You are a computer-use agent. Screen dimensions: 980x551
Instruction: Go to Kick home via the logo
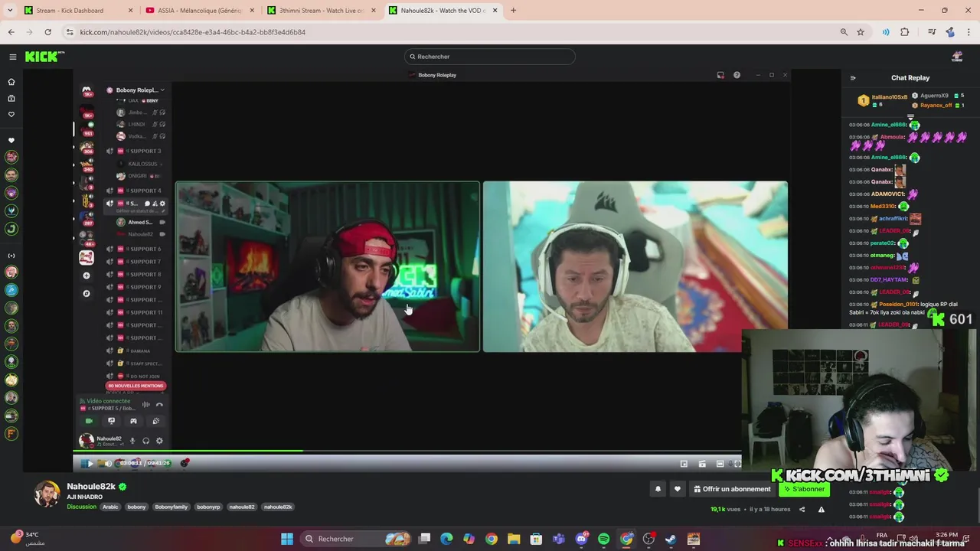pyautogui.click(x=44, y=57)
